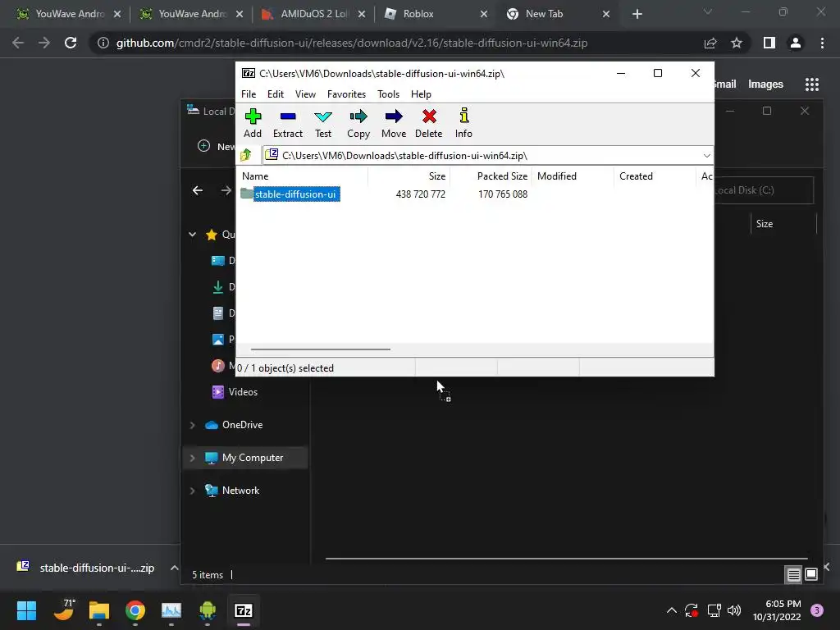
Task: Open the Favorites menu
Action: (347, 94)
